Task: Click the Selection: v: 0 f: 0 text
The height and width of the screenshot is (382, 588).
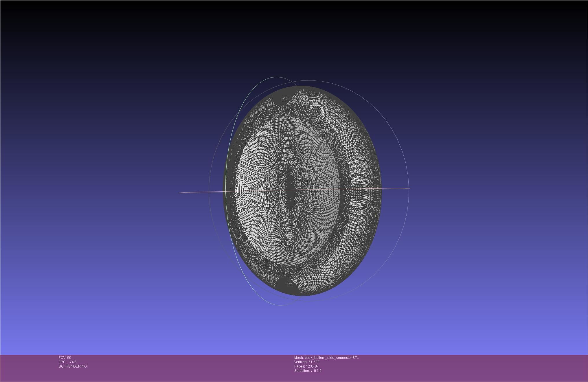Action: pos(308,371)
